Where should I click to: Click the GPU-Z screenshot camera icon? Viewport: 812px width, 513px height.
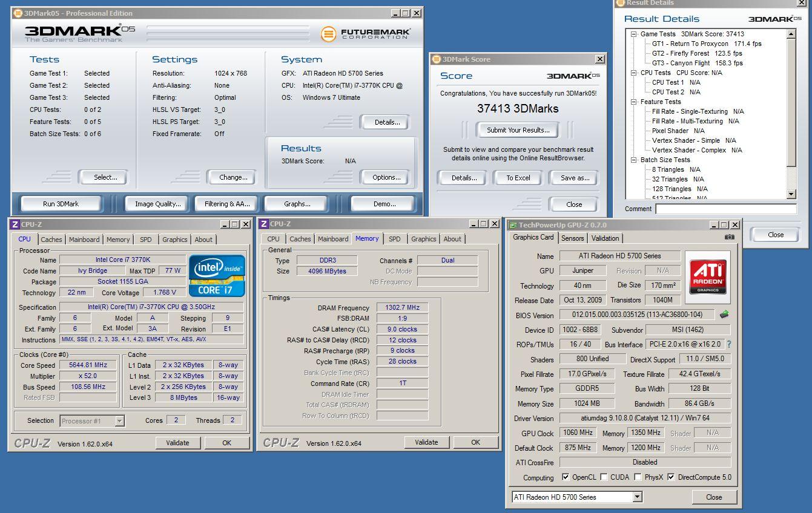[730, 237]
